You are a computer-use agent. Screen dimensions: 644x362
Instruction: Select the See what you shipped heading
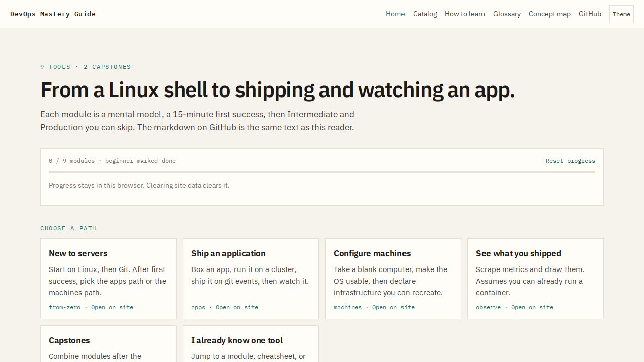[x=519, y=253]
